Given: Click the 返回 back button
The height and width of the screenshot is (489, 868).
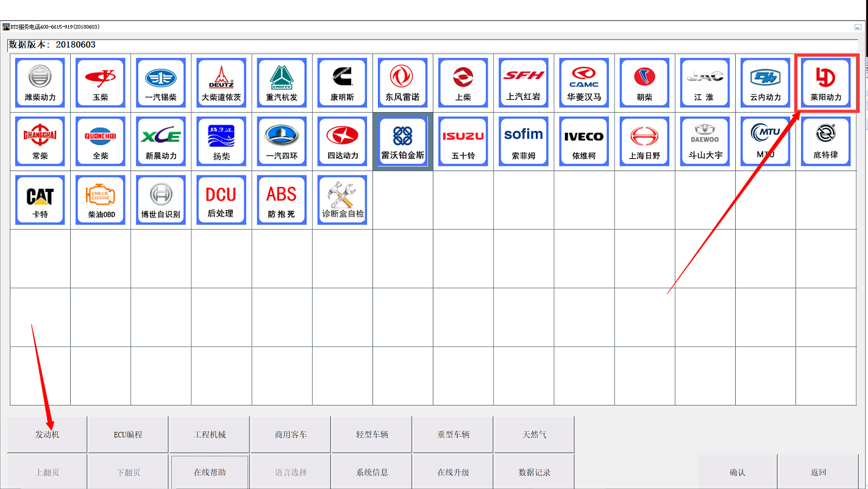Looking at the screenshot, I should [819, 472].
